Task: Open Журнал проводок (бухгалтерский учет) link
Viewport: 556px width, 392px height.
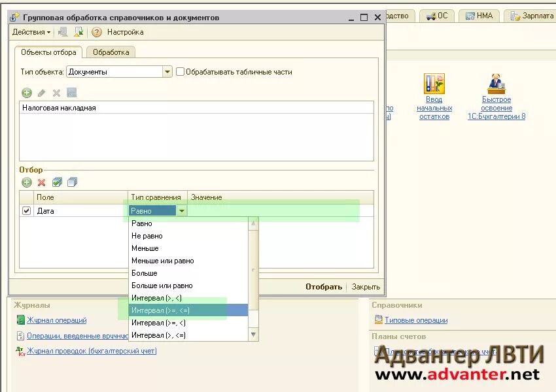Action: [x=92, y=351]
